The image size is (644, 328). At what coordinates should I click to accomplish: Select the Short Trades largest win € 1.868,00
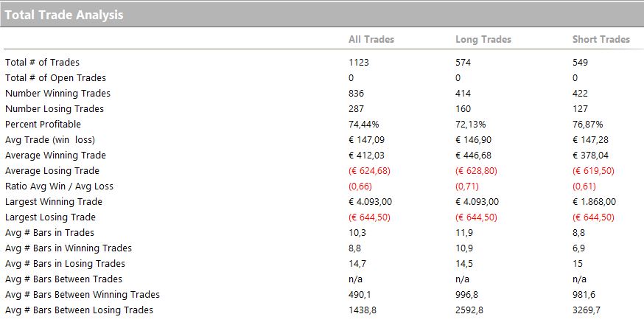594,202
